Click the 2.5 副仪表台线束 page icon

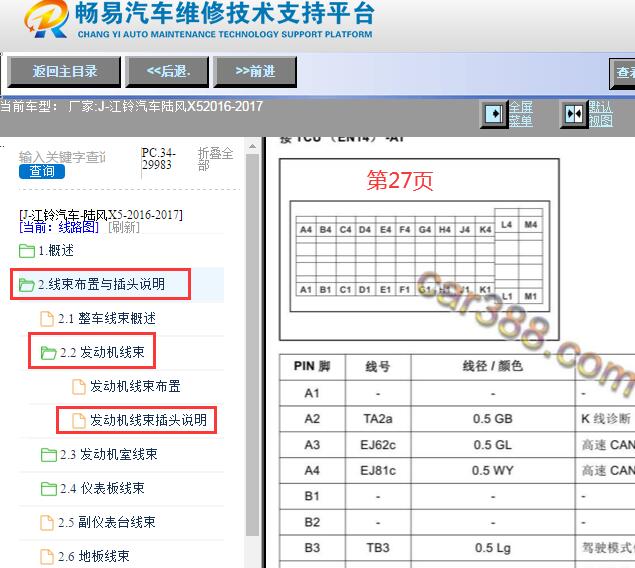(x=47, y=523)
